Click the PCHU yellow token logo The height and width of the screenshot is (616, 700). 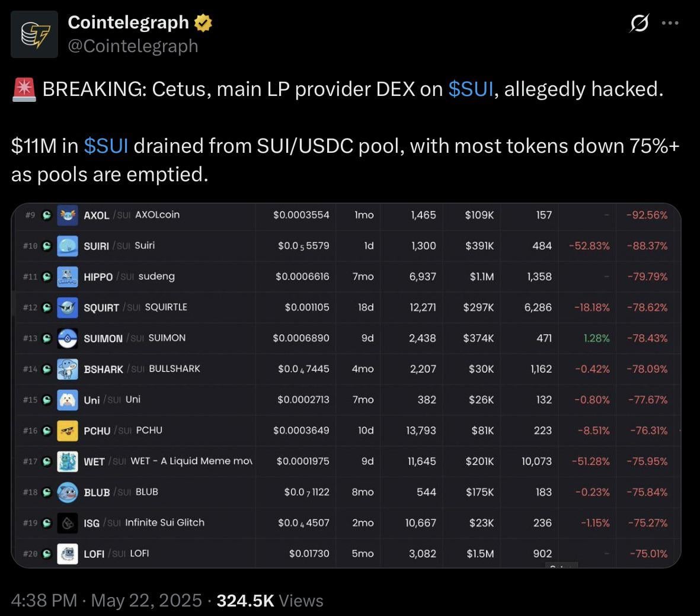(68, 431)
